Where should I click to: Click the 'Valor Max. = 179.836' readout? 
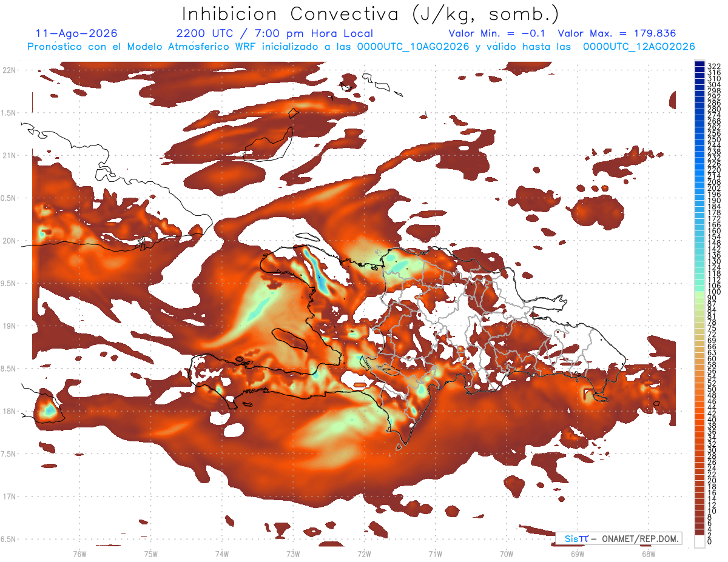tap(617, 33)
